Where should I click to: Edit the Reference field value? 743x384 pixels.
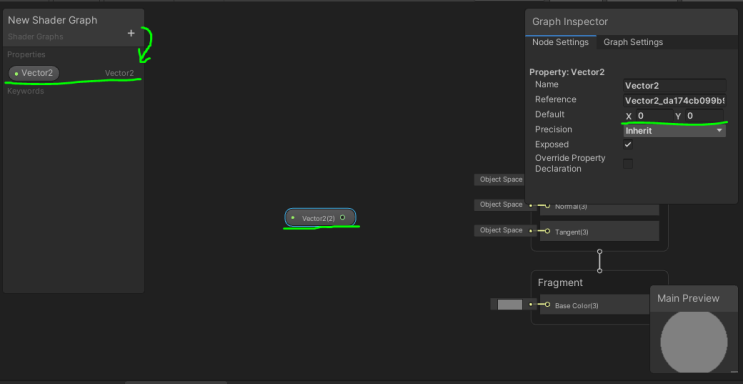tap(675, 101)
